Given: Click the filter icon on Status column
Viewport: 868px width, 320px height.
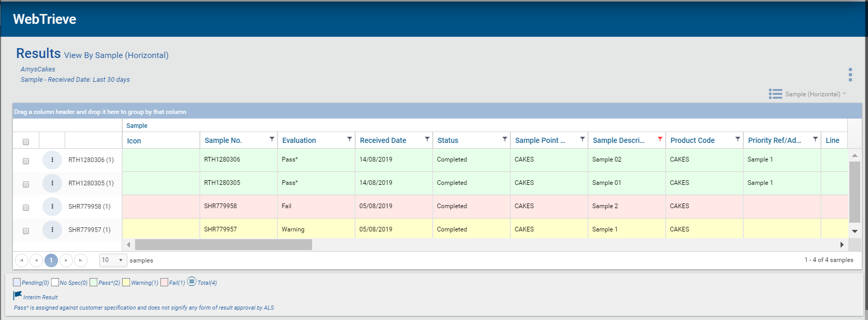Looking at the screenshot, I should click(505, 139).
